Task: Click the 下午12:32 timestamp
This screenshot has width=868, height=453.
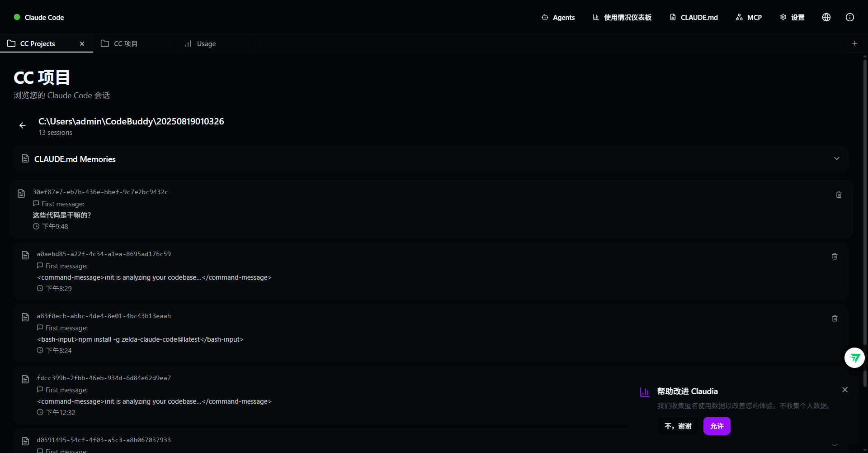Action: (61, 413)
